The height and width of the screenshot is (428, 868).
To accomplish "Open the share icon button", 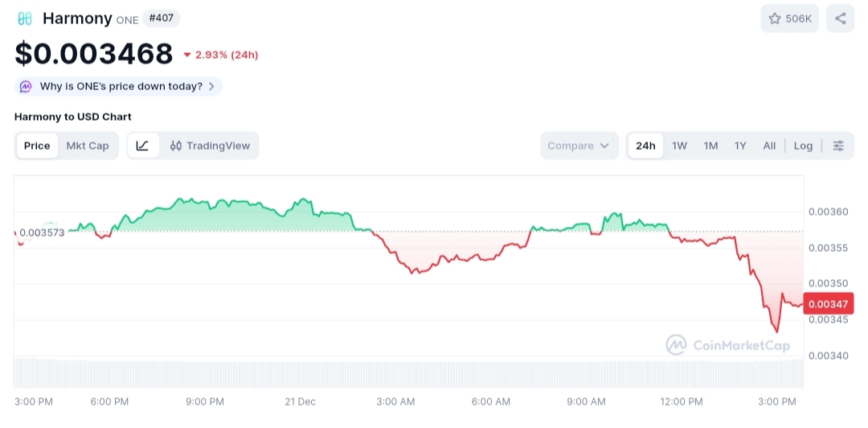I will pyautogui.click(x=841, y=19).
